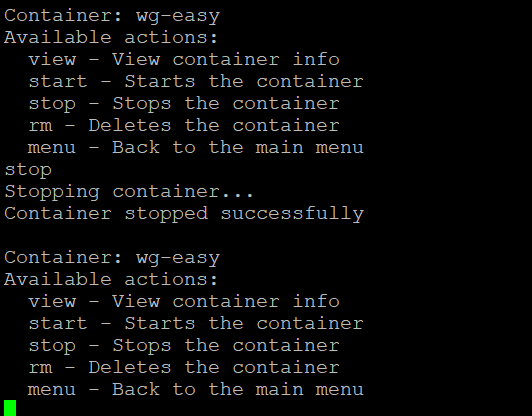
Task: Click the green terminal cursor block
Action: point(10,408)
